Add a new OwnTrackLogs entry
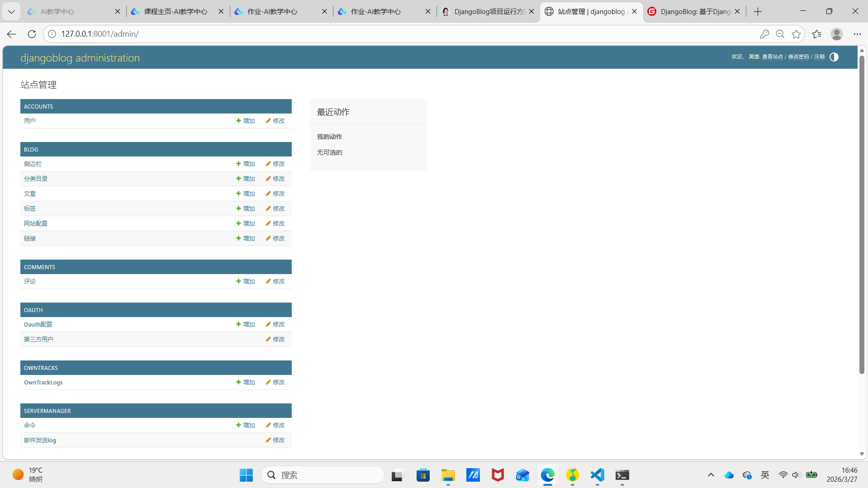 click(x=246, y=382)
